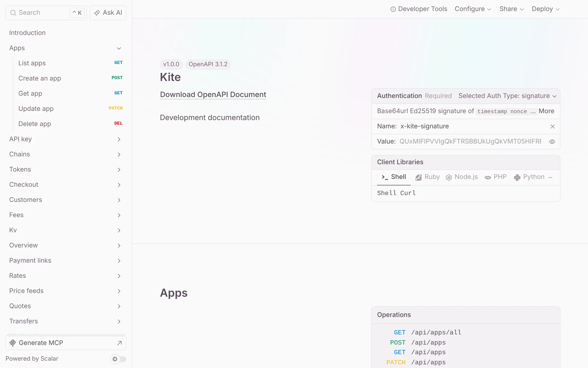Screen dimensions: 588x368
Task: Click the search magnifier icon
Action: (13, 13)
